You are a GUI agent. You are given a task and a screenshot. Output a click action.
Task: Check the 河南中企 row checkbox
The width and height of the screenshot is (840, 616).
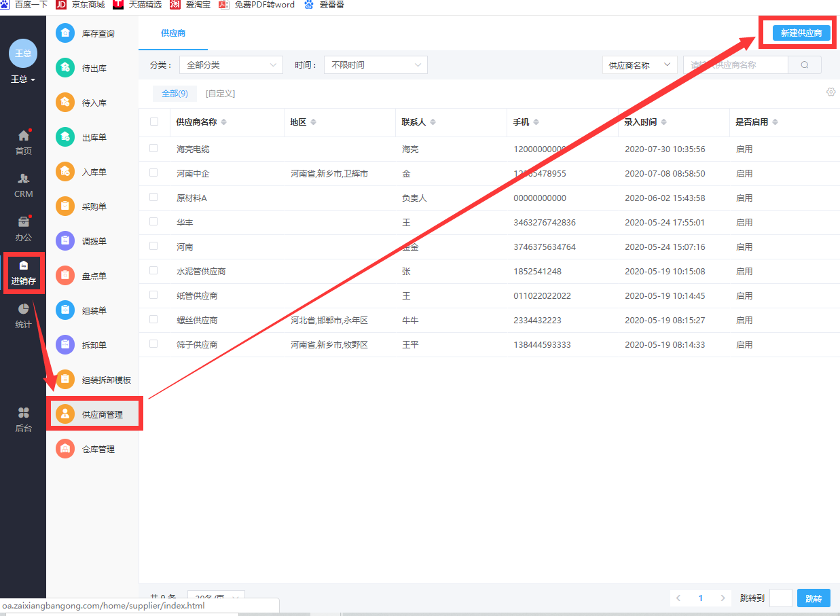pyautogui.click(x=153, y=173)
